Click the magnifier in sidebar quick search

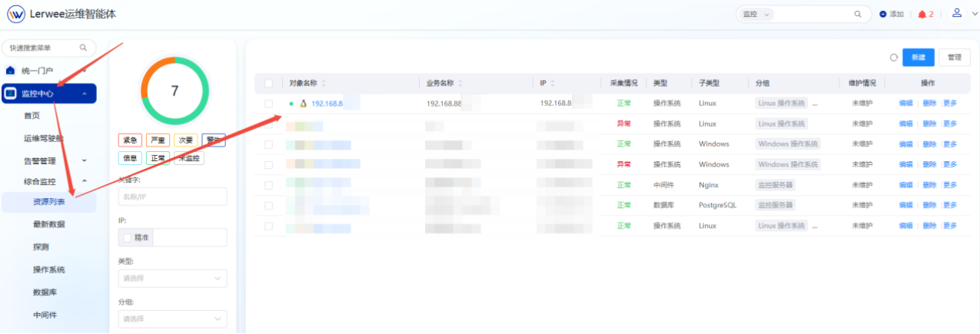(x=83, y=48)
